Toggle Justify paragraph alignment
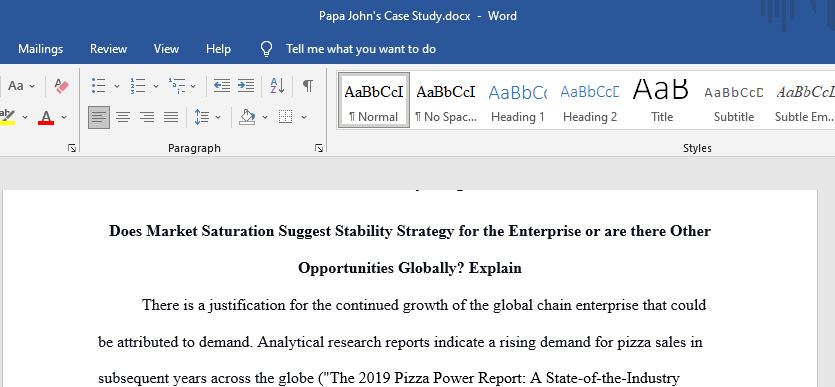The image size is (835, 387). pyautogui.click(x=171, y=117)
